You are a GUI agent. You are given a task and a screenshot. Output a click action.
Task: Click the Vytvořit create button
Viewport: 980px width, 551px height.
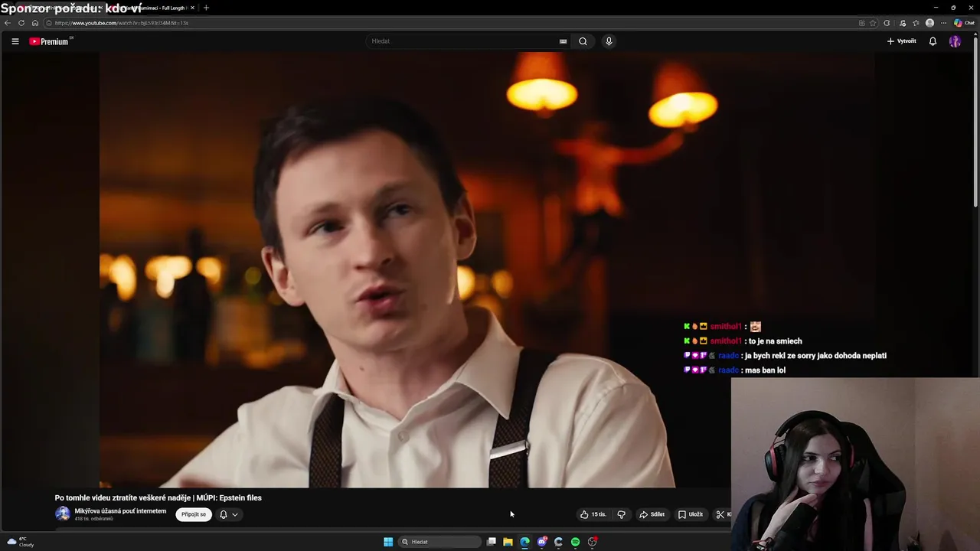pyautogui.click(x=901, y=41)
